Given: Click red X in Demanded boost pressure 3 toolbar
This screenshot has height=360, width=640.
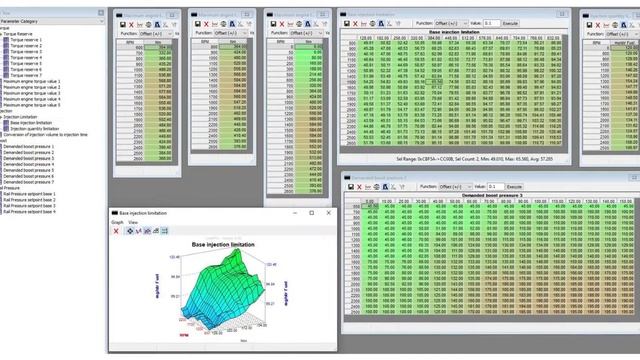Looking at the screenshot, I should pos(359,187).
